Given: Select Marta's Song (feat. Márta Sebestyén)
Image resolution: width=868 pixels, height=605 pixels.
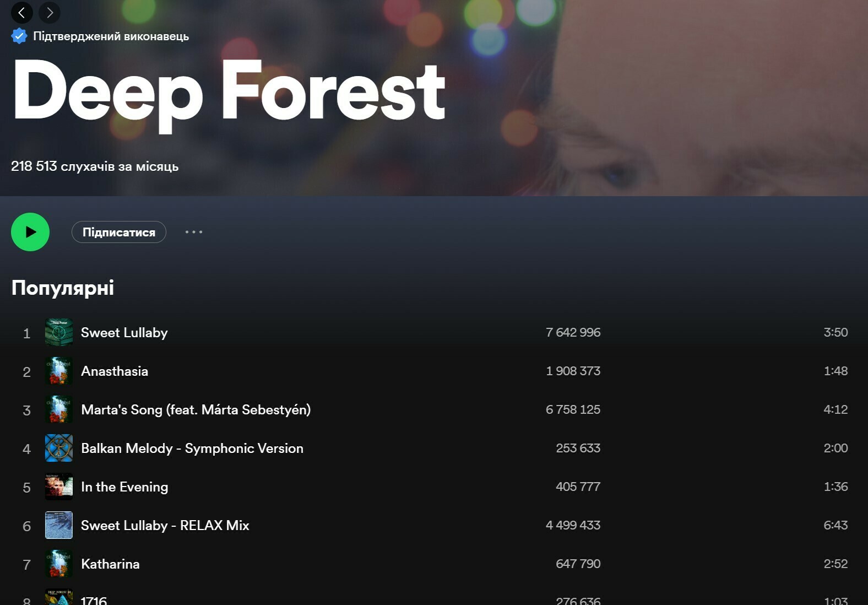Looking at the screenshot, I should 196,410.
